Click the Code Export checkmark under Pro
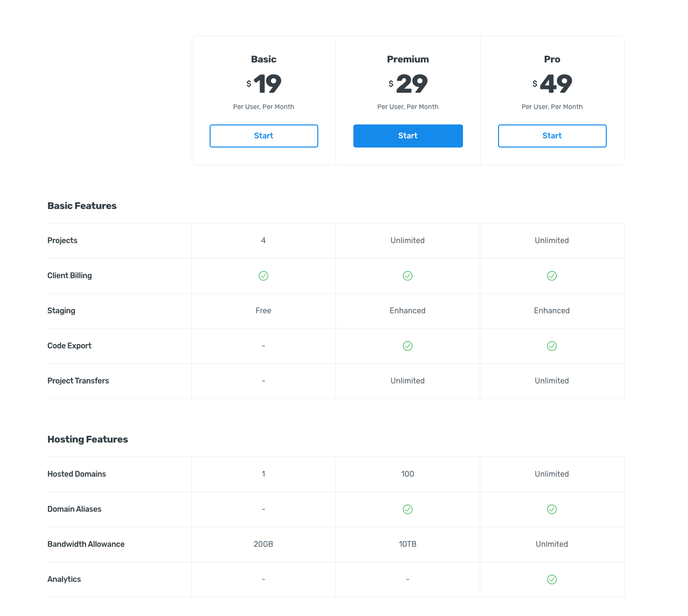Screen dimensions: 688x616 551,345
